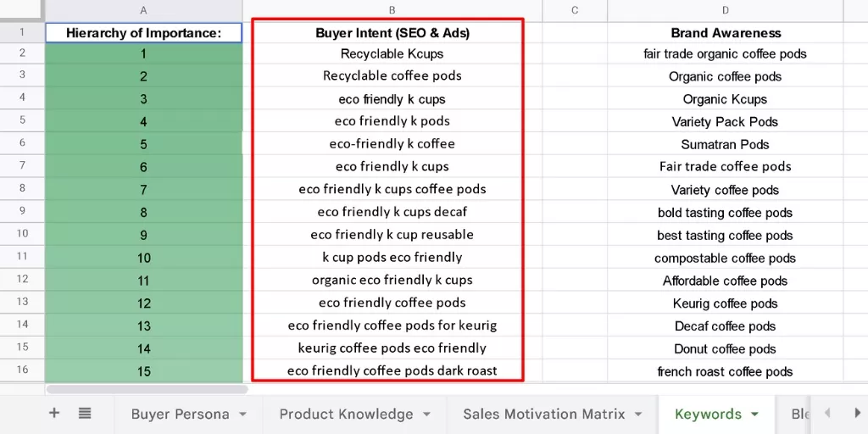This screenshot has width=868, height=434.
Task: Open the all sheets list icon
Action: (x=84, y=413)
